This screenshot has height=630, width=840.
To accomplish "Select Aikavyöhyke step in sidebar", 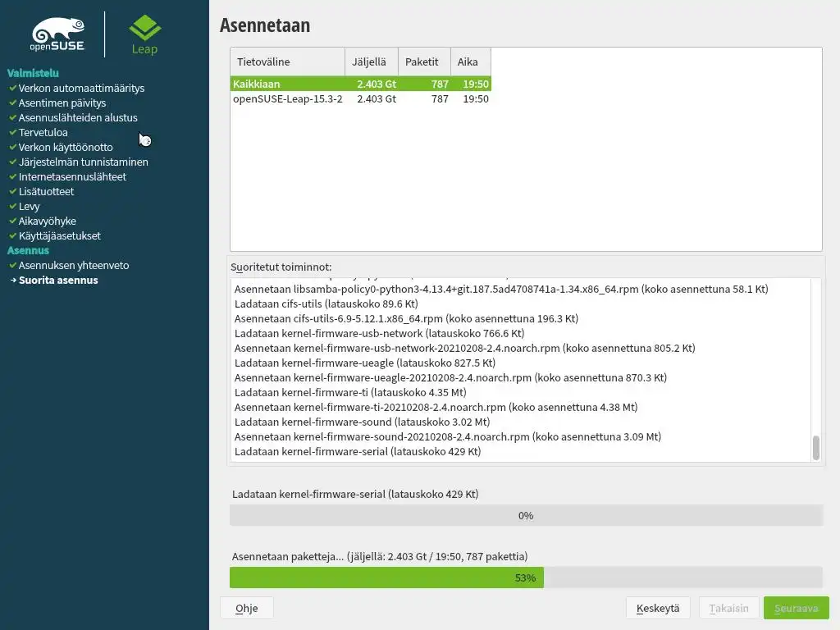I will tap(47, 221).
